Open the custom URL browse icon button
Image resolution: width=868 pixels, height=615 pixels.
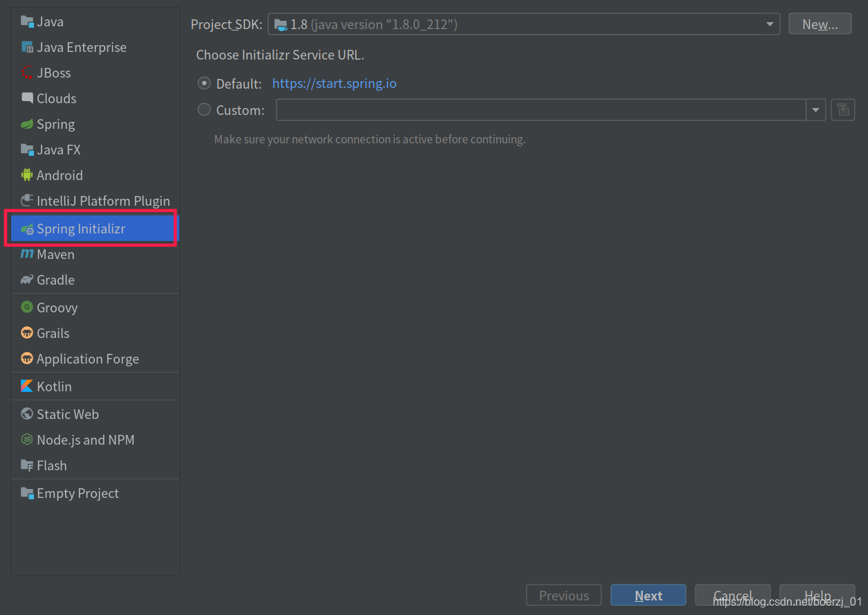(x=842, y=109)
